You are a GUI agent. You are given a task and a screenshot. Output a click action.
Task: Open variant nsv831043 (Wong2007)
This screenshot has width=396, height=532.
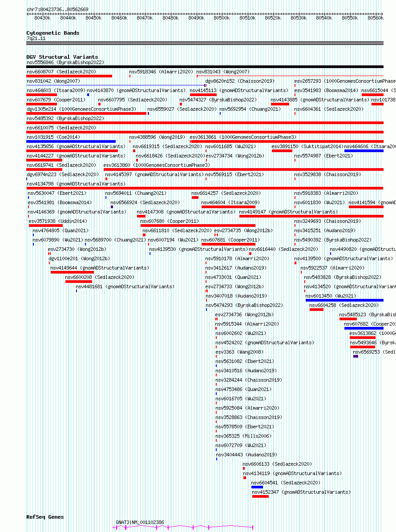223,72
